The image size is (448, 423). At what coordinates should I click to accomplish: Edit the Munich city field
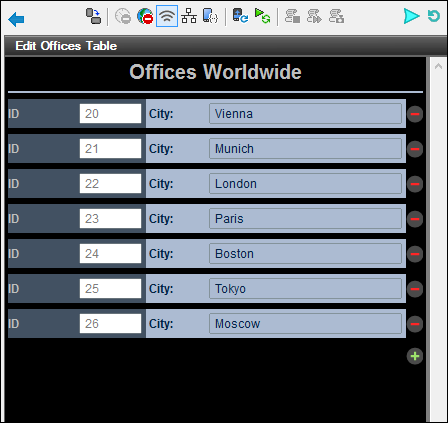[x=305, y=149]
